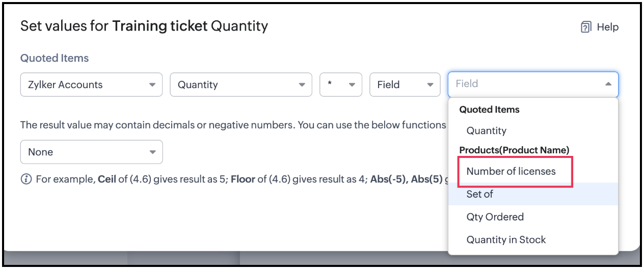This screenshot has height=270, width=644.
Task: Click the Help book icon
Action: click(586, 27)
